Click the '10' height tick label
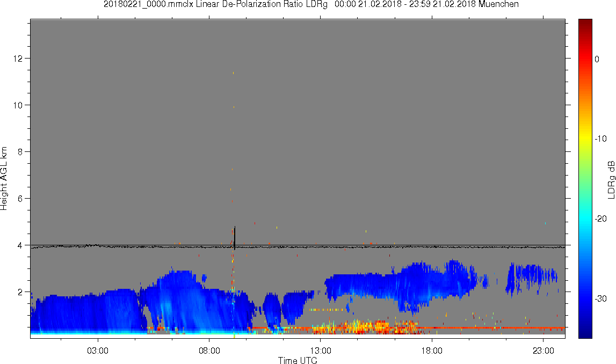 (18, 105)
